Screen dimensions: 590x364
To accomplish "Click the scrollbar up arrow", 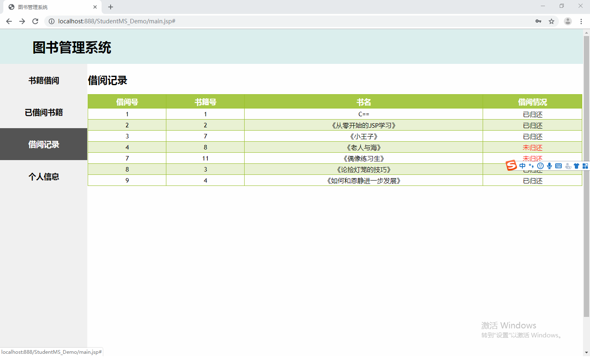I will coord(586,32).
